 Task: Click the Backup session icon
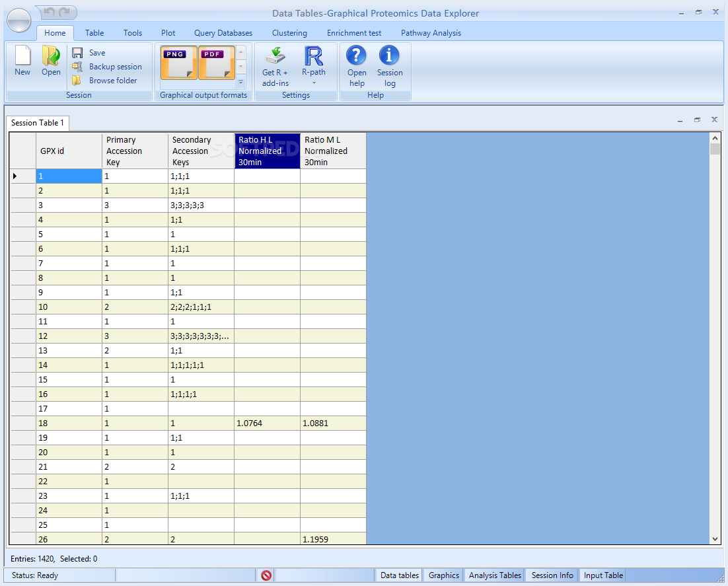coord(77,67)
